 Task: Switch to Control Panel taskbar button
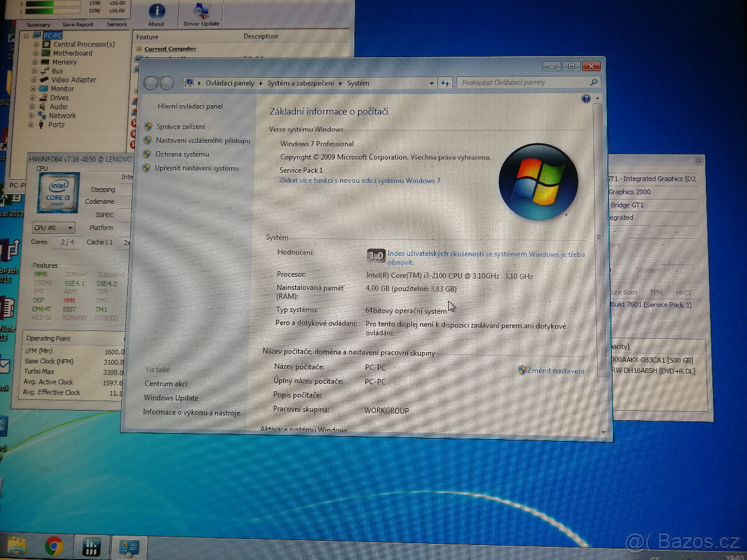point(129,548)
